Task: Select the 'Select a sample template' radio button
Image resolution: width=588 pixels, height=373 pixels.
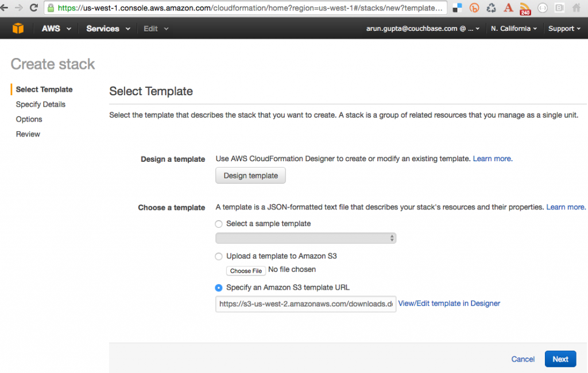Action: (x=219, y=224)
